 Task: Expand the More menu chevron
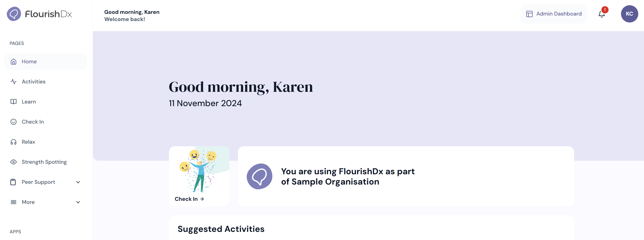click(78, 202)
